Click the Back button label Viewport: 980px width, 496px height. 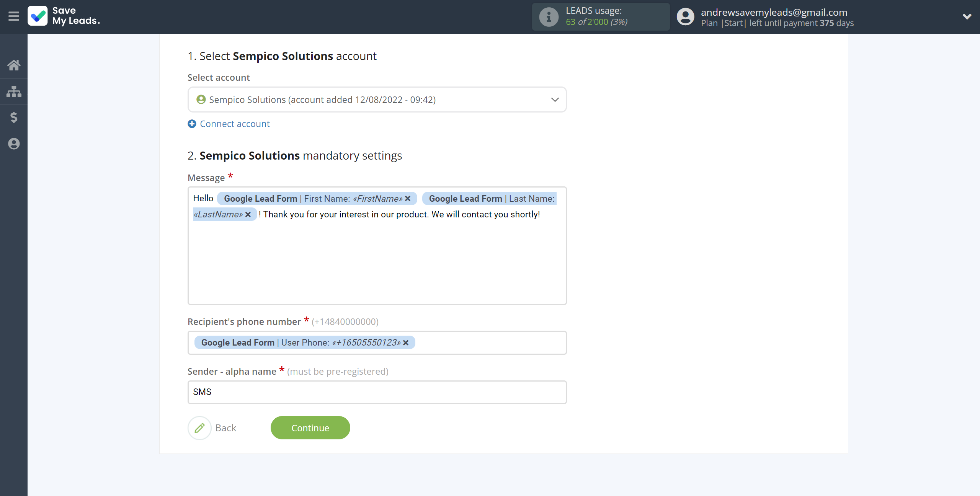pos(225,428)
